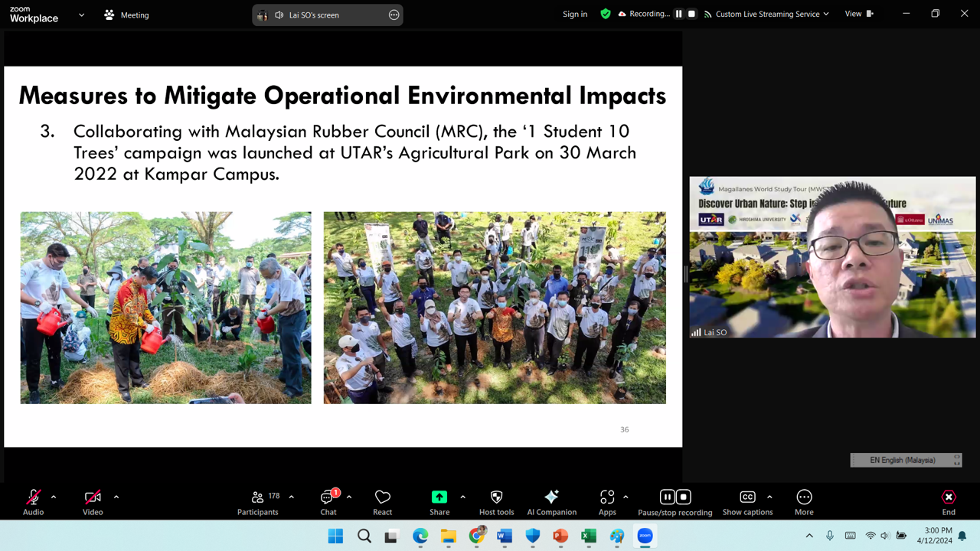Screen dimensions: 980x551
Task: Unmute the microphone with Audio button
Action: pyautogui.click(x=33, y=502)
